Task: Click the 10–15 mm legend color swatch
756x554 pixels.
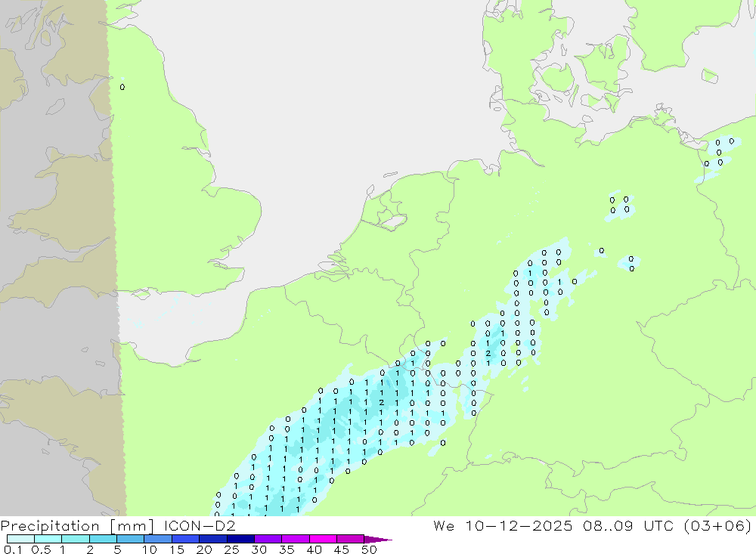Action: 158,539
